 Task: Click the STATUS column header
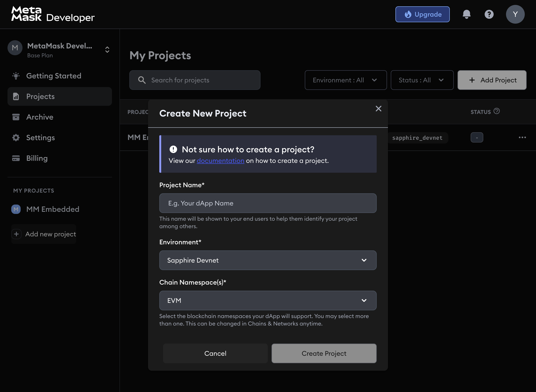(481, 112)
